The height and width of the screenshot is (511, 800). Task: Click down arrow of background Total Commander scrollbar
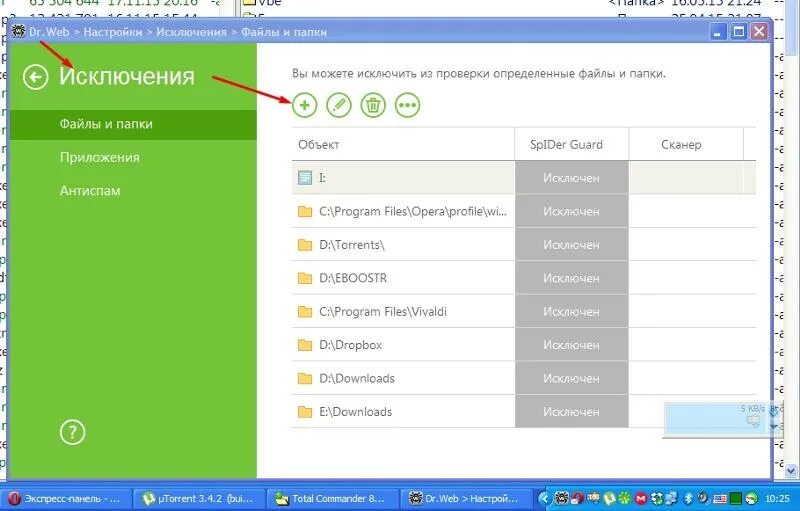click(x=793, y=471)
